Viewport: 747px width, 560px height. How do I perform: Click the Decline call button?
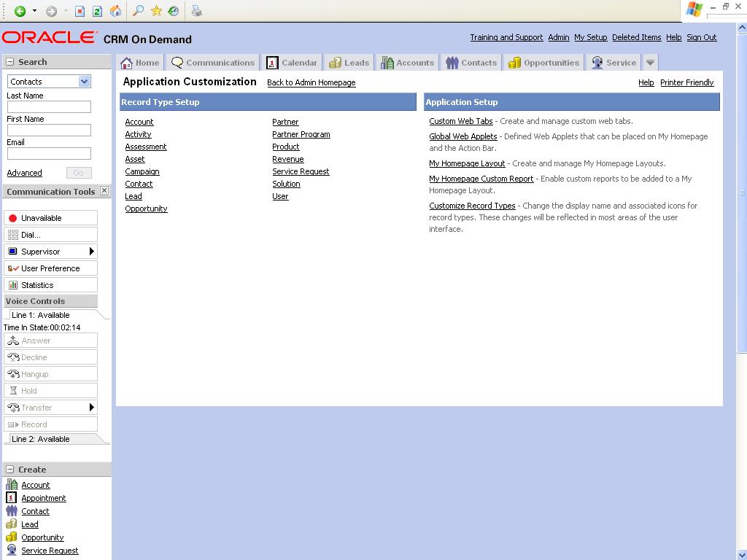tap(50, 357)
